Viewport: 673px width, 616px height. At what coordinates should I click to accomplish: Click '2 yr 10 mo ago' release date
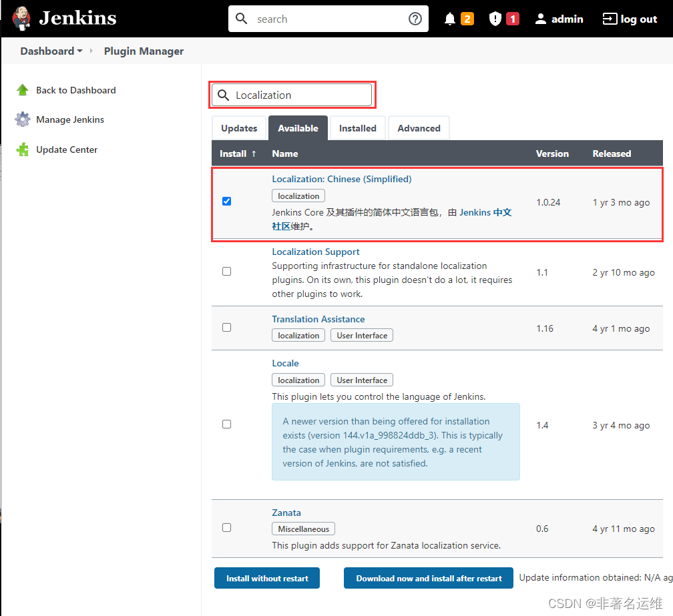click(x=624, y=272)
